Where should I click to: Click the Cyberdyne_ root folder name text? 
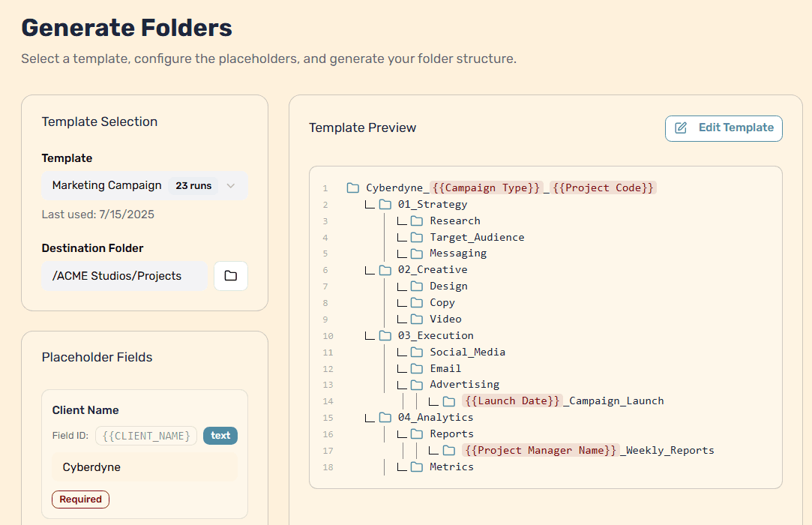(x=397, y=187)
